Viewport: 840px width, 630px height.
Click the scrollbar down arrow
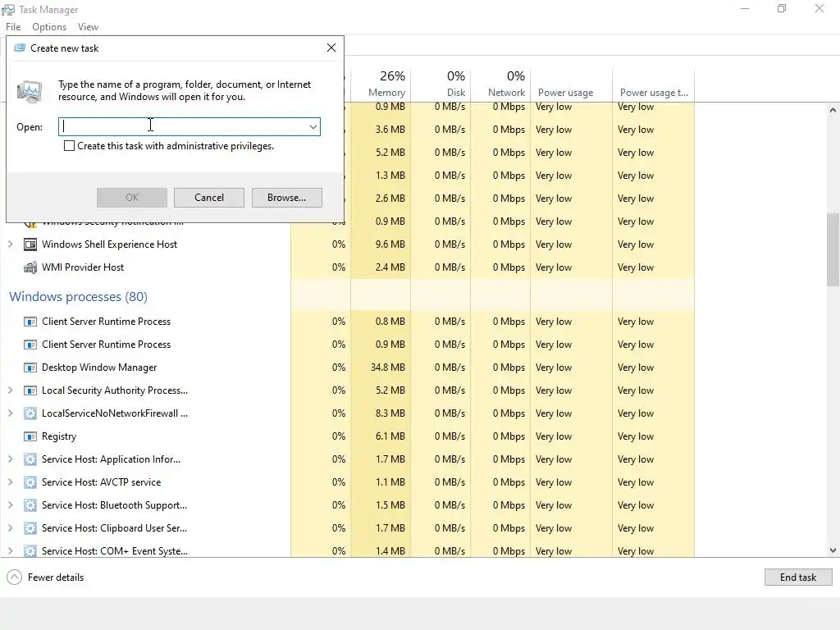[x=833, y=550]
